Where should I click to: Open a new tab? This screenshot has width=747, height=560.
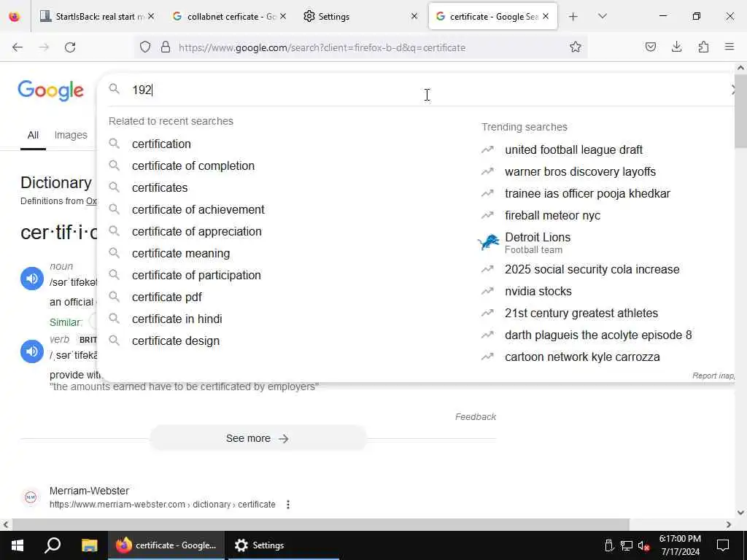click(x=573, y=17)
